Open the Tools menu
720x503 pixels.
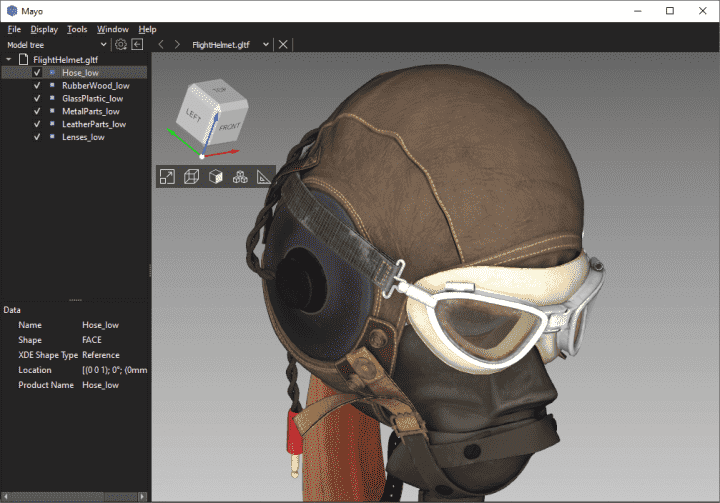pos(77,29)
